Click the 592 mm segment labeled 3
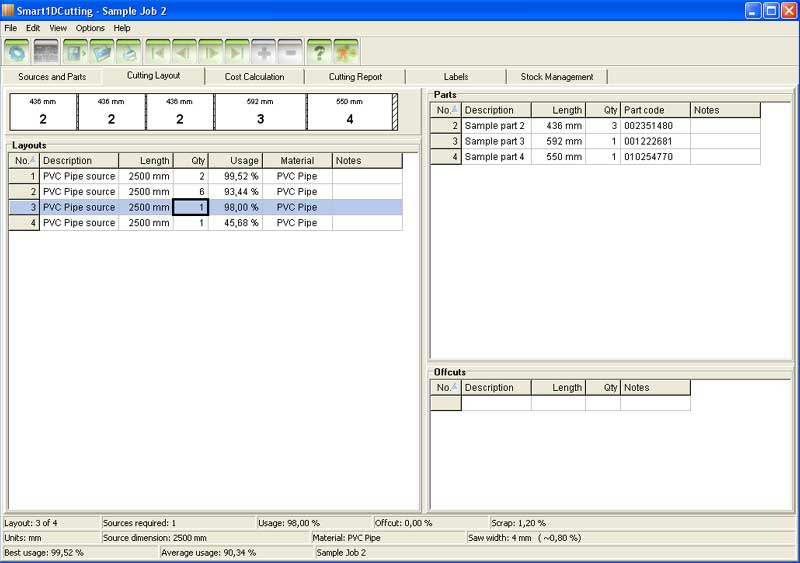This screenshot has width=800, height=563. (260, 112)
